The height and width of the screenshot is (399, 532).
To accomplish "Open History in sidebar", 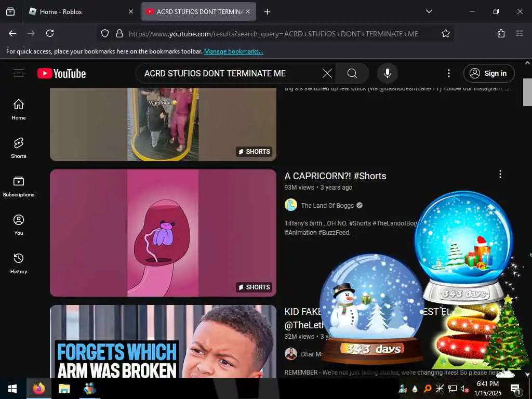I will 19,263.
